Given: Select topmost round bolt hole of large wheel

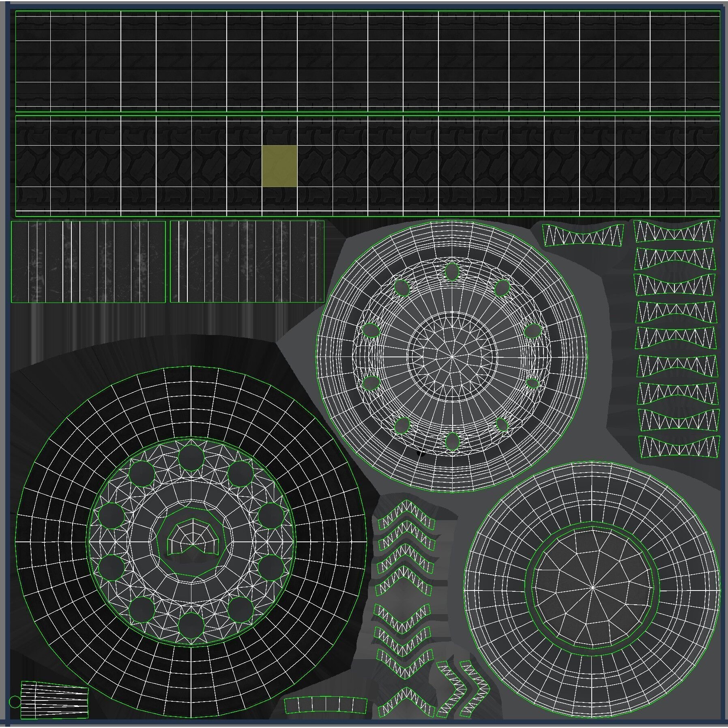Looking at the screenshot, I should pyautogui.click(x=191, y=457).
